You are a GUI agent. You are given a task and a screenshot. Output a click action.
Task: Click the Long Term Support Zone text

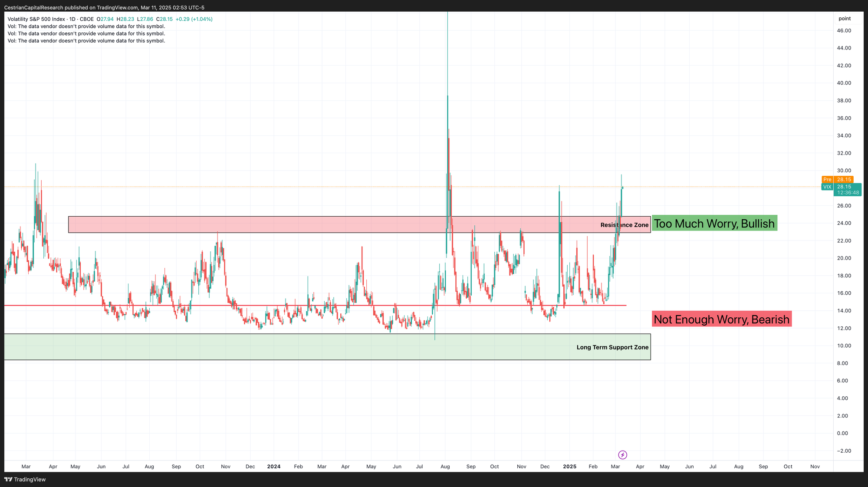(612, 347)
